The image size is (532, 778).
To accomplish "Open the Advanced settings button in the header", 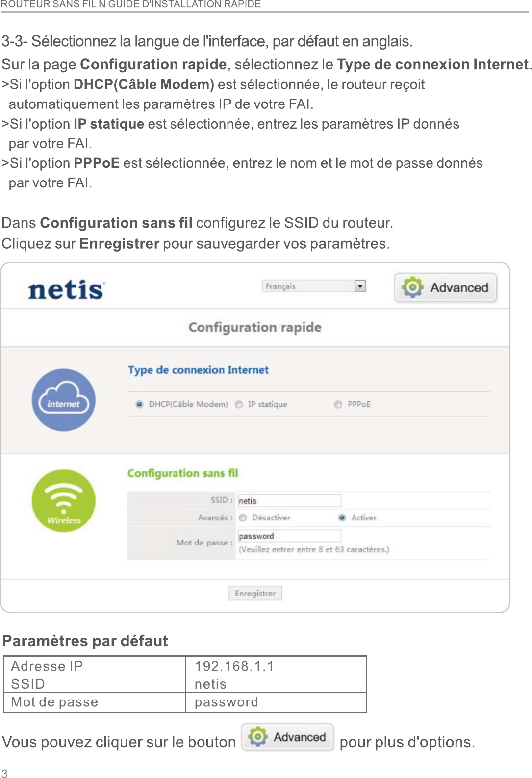I will (446, 287).
